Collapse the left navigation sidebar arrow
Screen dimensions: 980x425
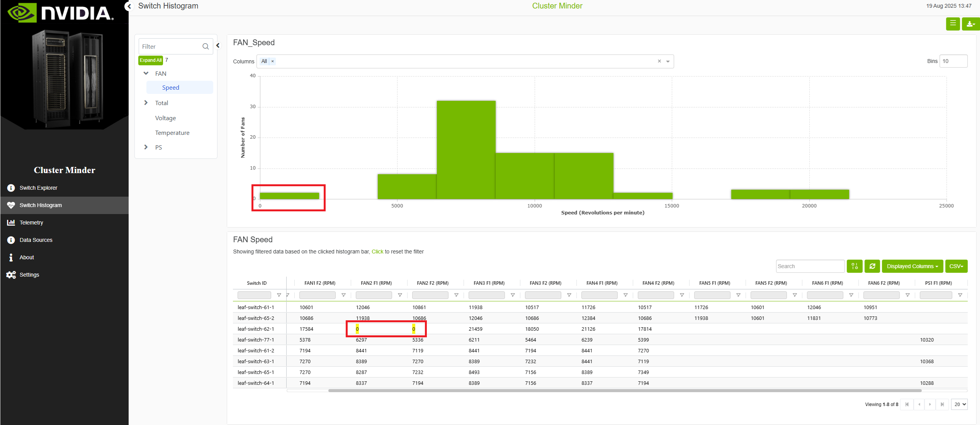(129, 6)
